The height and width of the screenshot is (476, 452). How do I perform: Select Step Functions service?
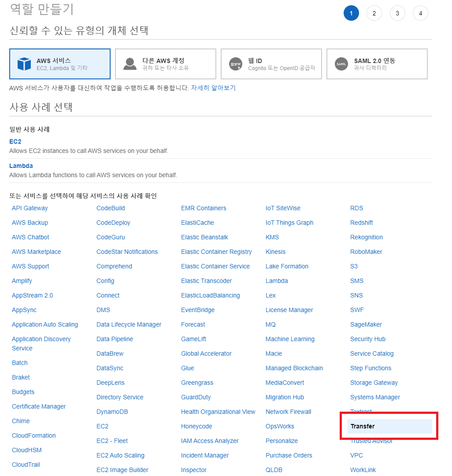coord(370,368)
